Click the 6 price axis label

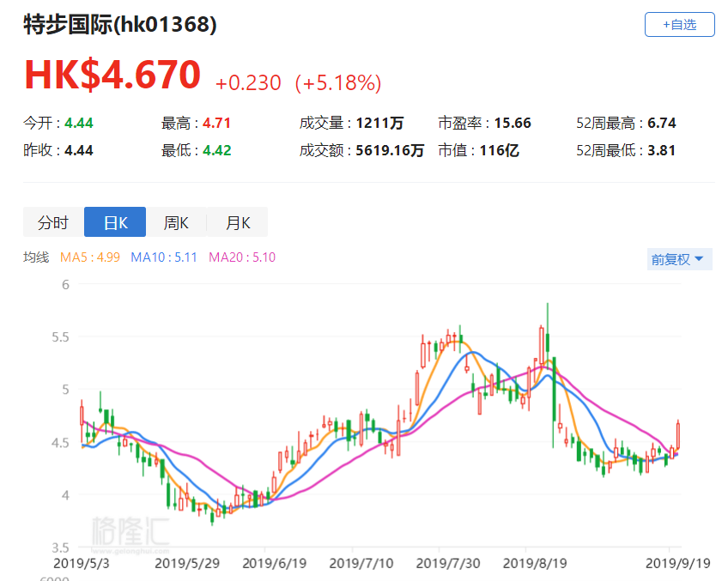click(x=65, y=284)
